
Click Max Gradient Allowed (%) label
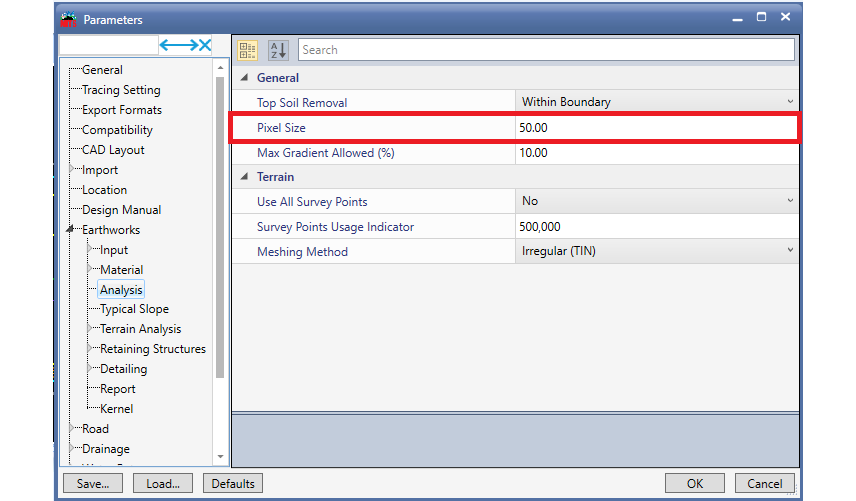pyautogui.click(x=326, y=153)
